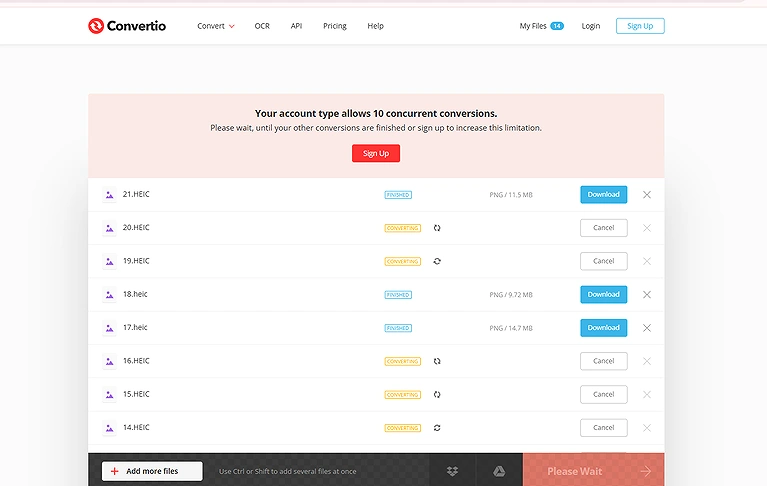Remove 17.heic from the list
Screen dimensions: 767x486
(x=647, y=328)
